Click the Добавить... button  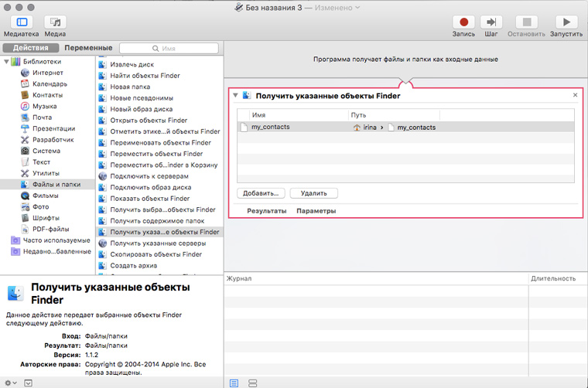(x=261, y=193)
